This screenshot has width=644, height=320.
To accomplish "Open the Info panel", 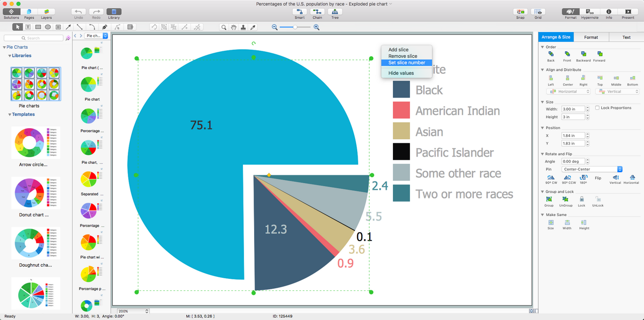I will coord(609,12).
